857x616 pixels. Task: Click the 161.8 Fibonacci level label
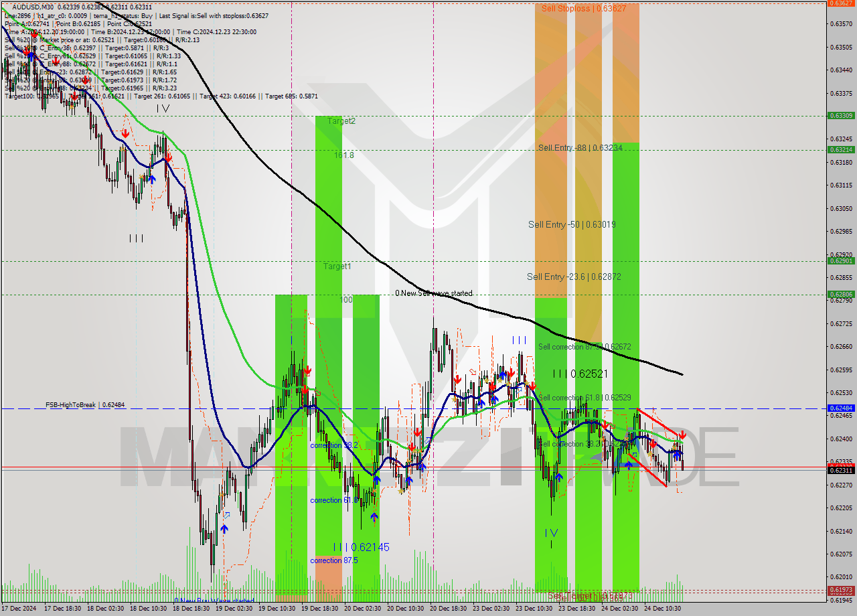344,155
